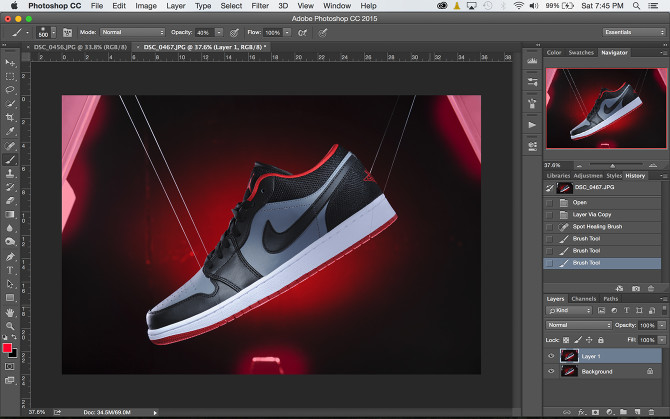
Task: Click the foreground red color swatch
Action: click(7, 348)
